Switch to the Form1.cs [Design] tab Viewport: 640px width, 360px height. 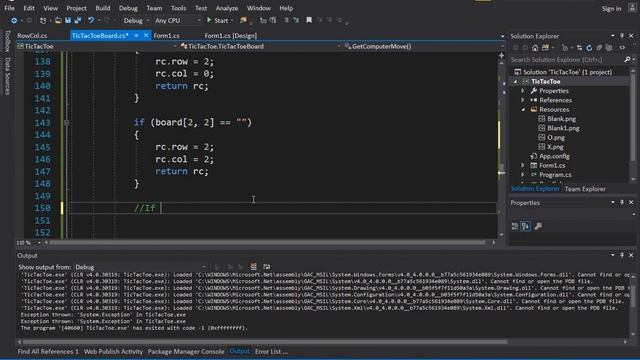pos(231,36)
